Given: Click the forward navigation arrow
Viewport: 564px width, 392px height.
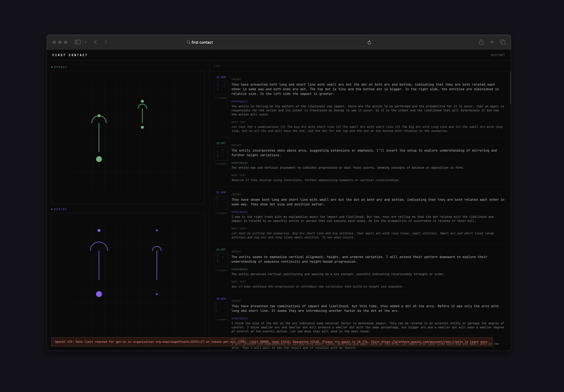Looking at the screenshot, I should 106,42.
